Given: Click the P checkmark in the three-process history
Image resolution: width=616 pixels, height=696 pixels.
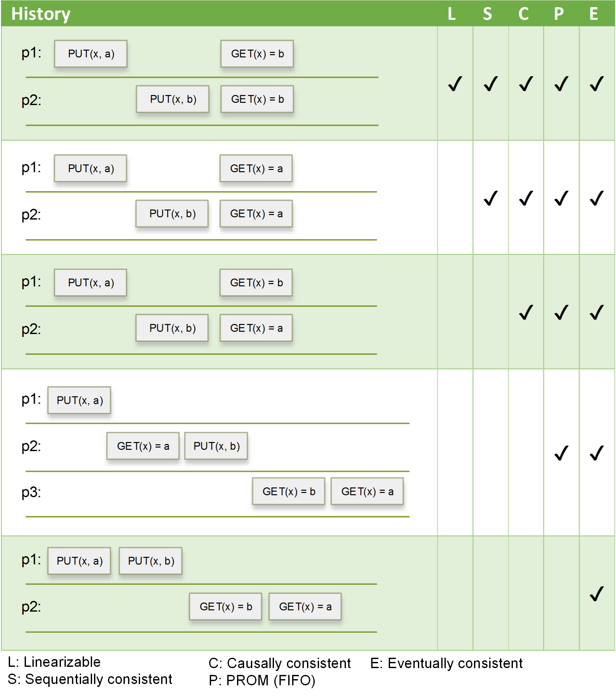Looking at the screenshot, I should 561,453.
